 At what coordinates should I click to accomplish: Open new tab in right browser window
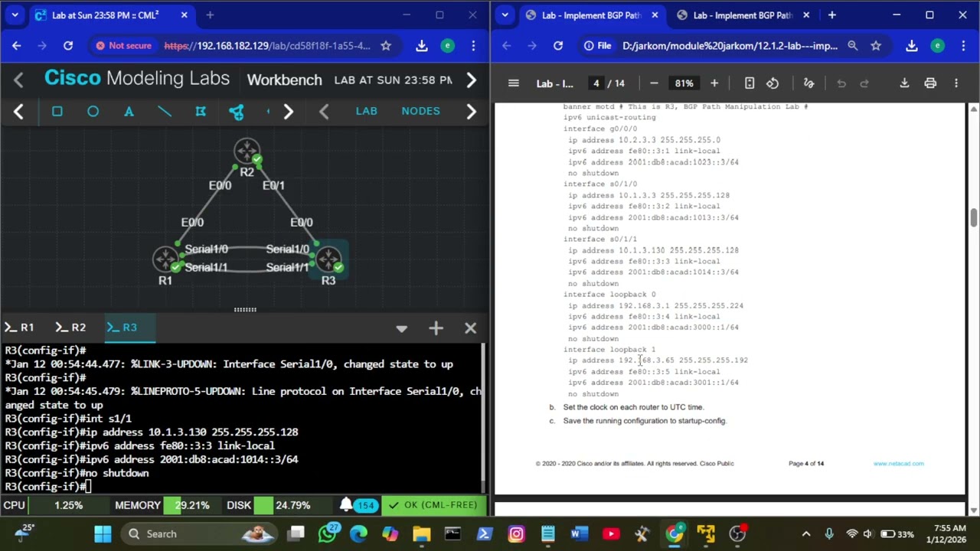pos(831,15)
